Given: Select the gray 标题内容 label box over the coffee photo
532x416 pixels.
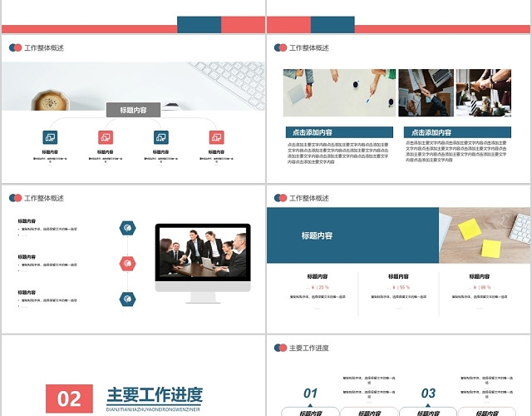Looking at the screenshot, I should tap(133, 110).
